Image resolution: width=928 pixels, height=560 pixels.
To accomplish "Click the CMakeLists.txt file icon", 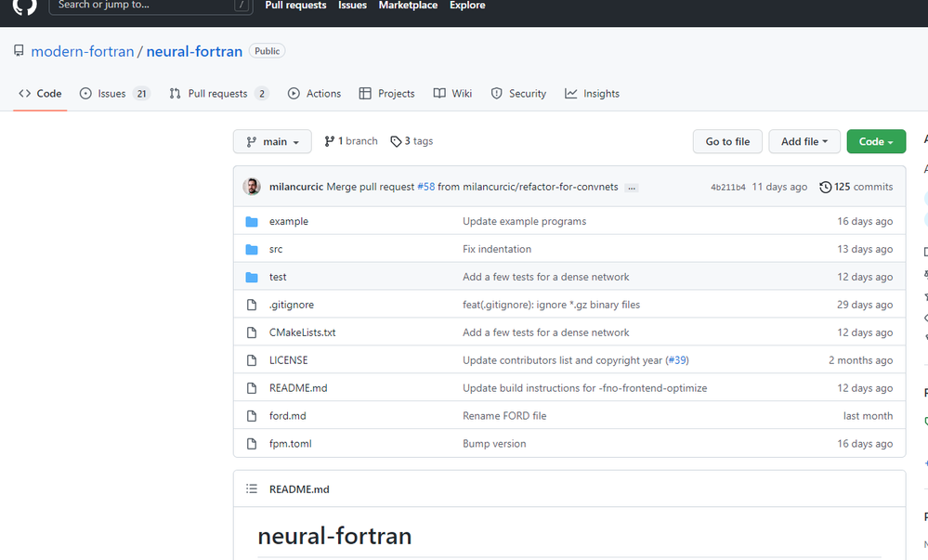I will pyautogui.click(x=252, y=332).
